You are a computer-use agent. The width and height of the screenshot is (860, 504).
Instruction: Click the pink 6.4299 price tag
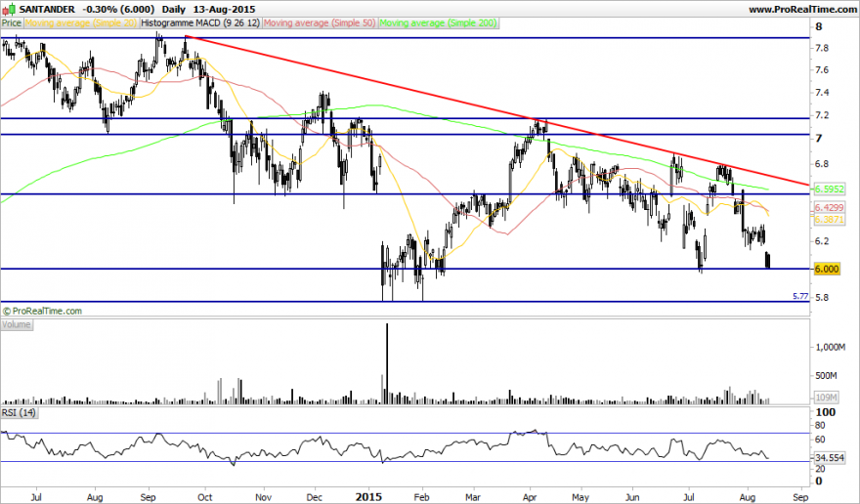tap(829, 207)
